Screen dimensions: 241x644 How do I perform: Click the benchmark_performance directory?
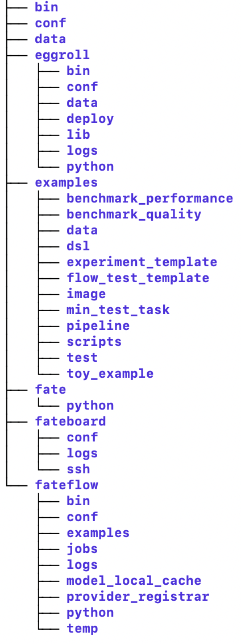(150, 199)
